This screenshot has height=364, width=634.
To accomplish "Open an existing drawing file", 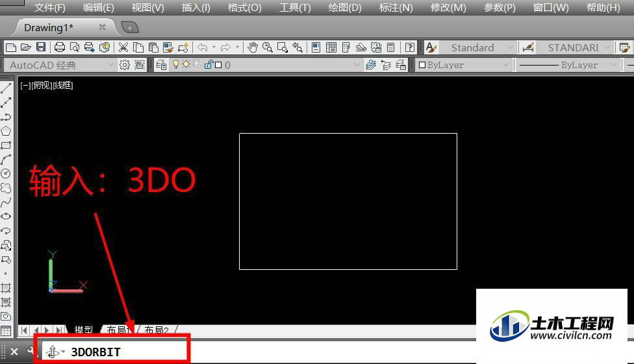I will (x=26, y=47).
